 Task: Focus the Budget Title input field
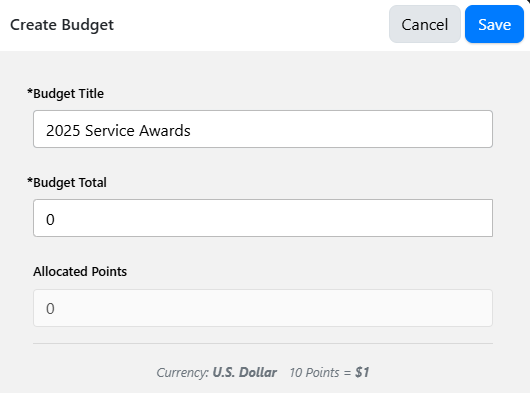(x=263, y=129)
